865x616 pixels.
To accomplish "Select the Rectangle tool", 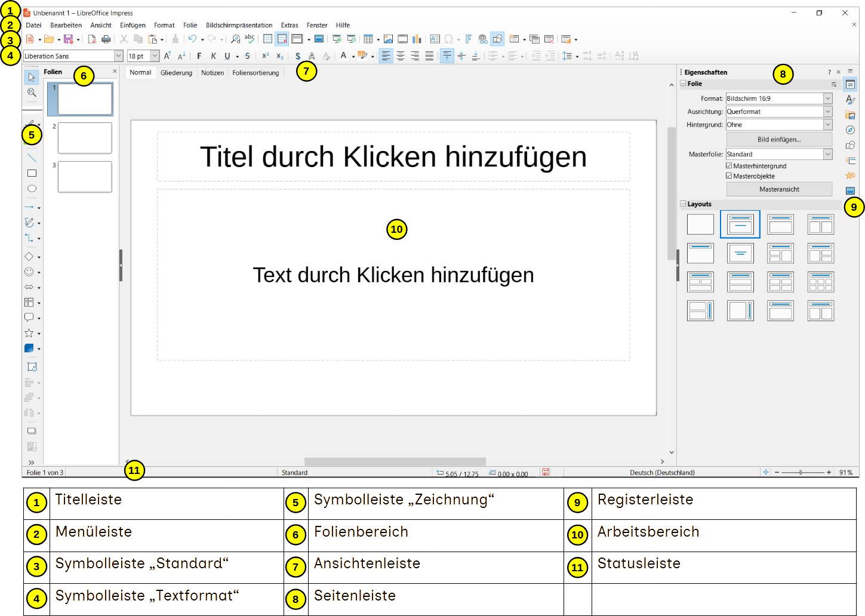I will coord(32,173).
